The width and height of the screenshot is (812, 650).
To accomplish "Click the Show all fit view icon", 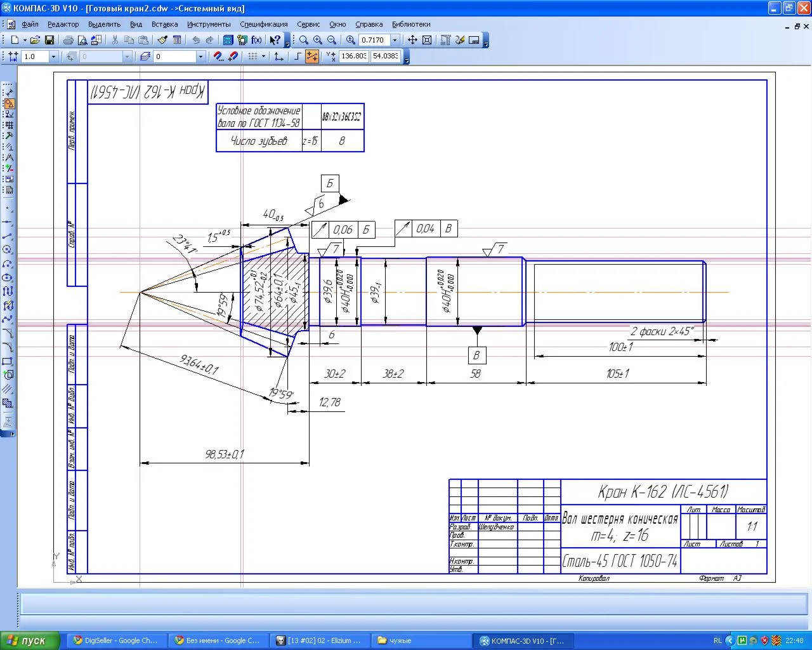I will (x=427, y=40).
